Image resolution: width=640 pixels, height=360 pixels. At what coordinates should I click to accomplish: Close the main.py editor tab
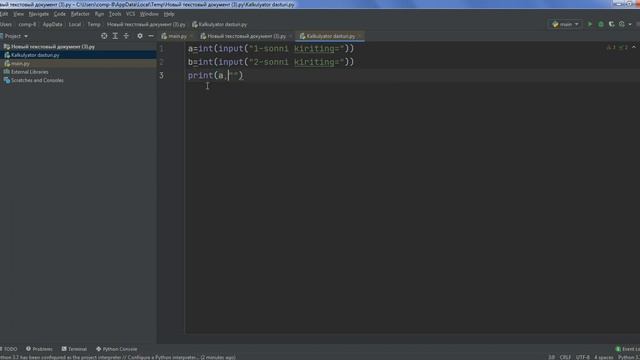(x=191, y=36)
